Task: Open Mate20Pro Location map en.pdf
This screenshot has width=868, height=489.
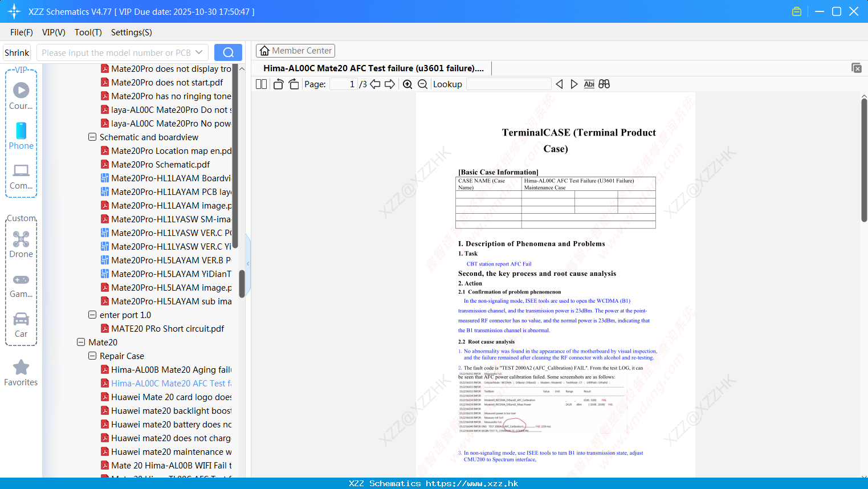Action: coord(166,151)
